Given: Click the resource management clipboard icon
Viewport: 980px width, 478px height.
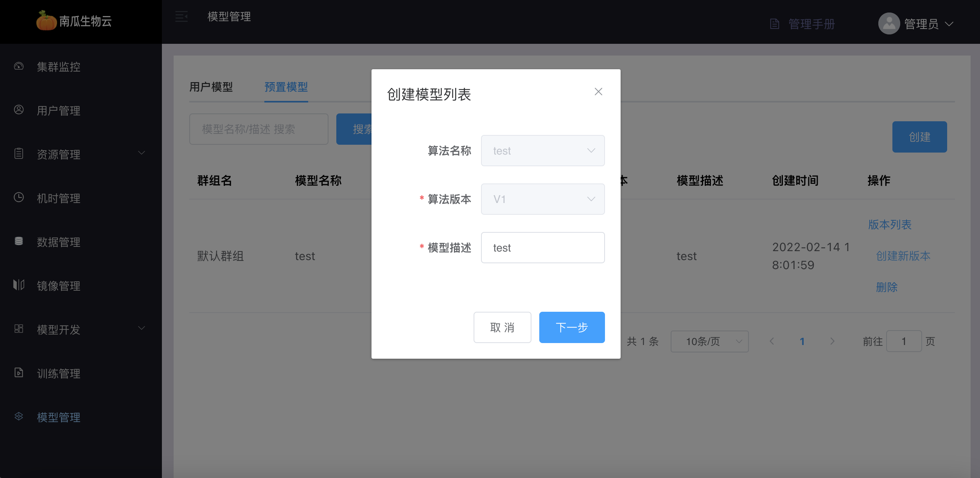Looking at the screenshot, I should [19, 154].
